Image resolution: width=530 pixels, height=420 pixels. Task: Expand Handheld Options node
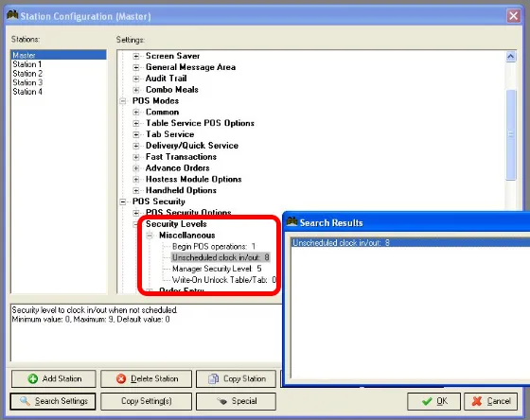click(x=136, y=190)
